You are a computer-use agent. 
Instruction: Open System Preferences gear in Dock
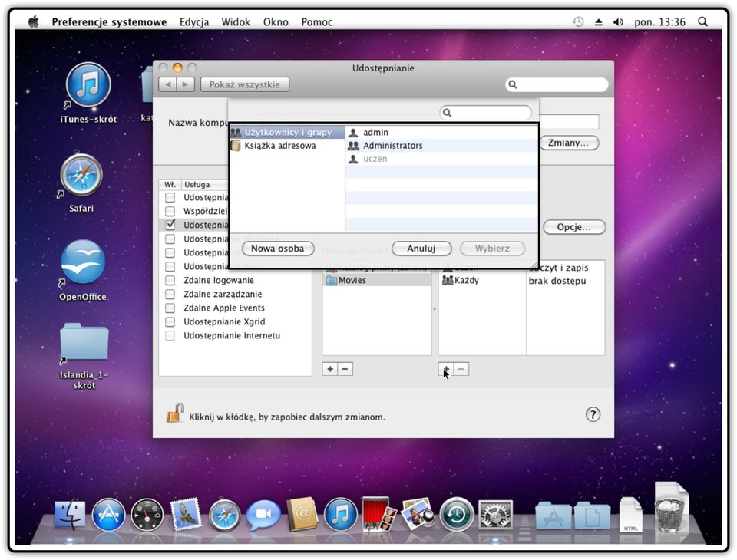[x=495, y=515]
